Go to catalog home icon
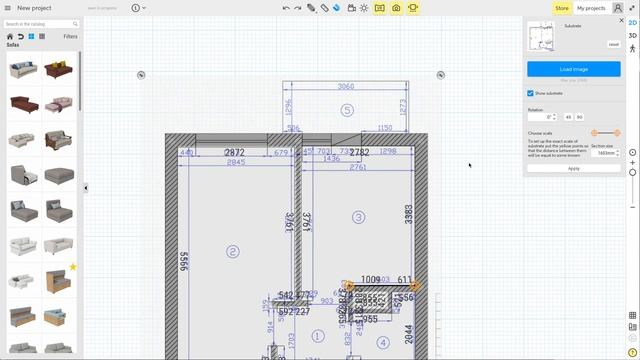 click(10, 36)
